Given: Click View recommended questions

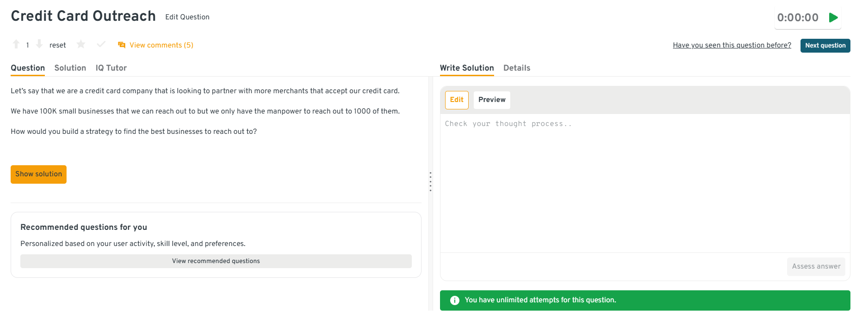Looking at the screenshot, I should pos(216,261).
